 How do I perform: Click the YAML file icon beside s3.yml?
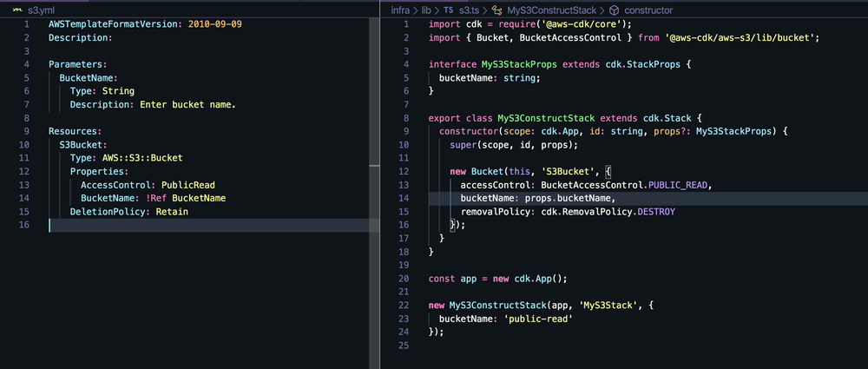tap(17, 10)
